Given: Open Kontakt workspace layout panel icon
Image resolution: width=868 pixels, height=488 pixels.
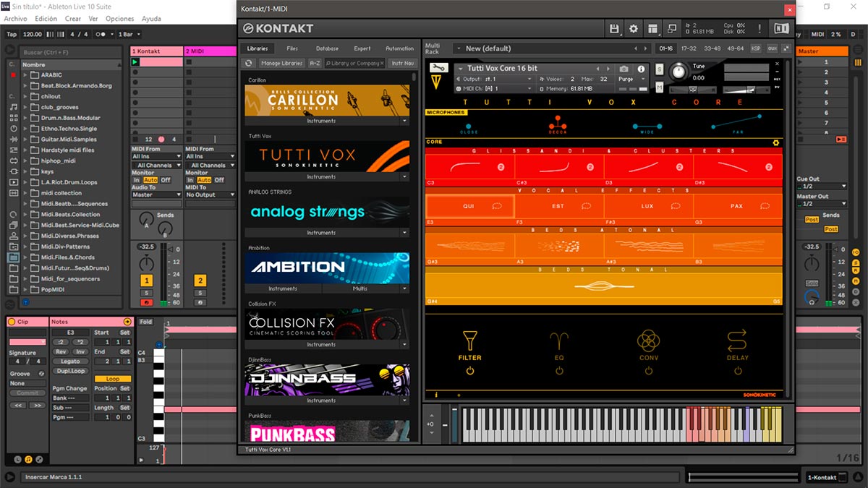Looking at the screenshot, I should (653, 29).
